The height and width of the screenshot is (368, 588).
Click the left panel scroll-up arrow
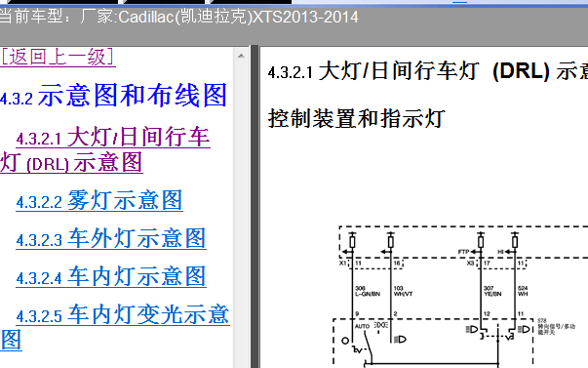point(241,56)
